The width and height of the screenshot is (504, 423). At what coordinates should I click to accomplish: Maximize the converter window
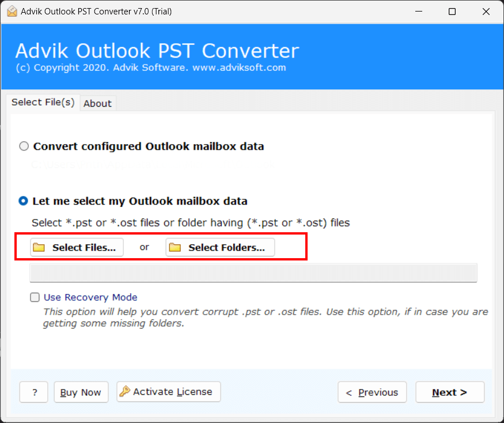[x=452, y=12]
